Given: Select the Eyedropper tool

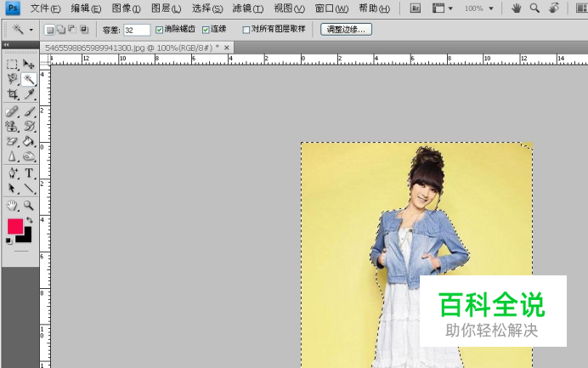Looking at the screenshot, I should click(x=29, y=94).
